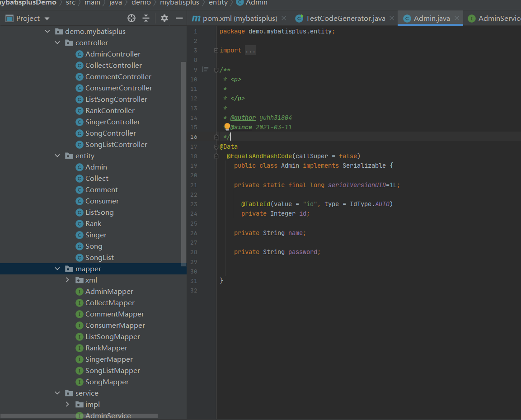
Task: Switch to pom.xml (mybatisplus) tab
Action: 239,18
